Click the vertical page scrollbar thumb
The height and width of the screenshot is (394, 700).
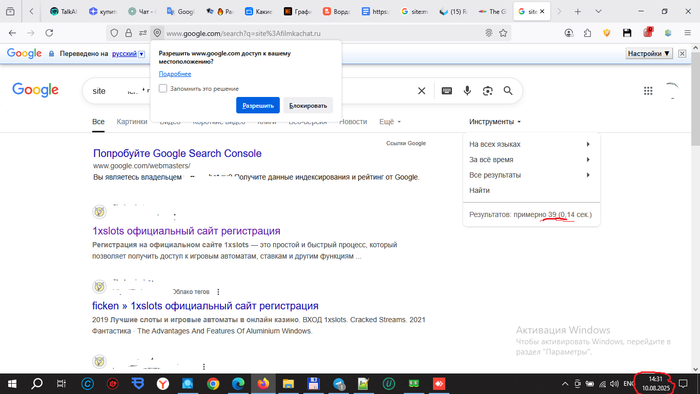pos(696,98)
